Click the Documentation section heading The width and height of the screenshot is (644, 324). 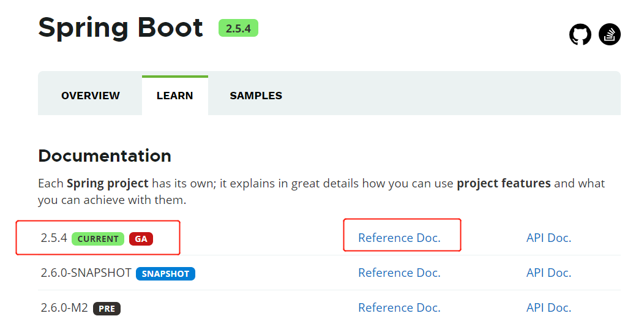tap(105, 156)
